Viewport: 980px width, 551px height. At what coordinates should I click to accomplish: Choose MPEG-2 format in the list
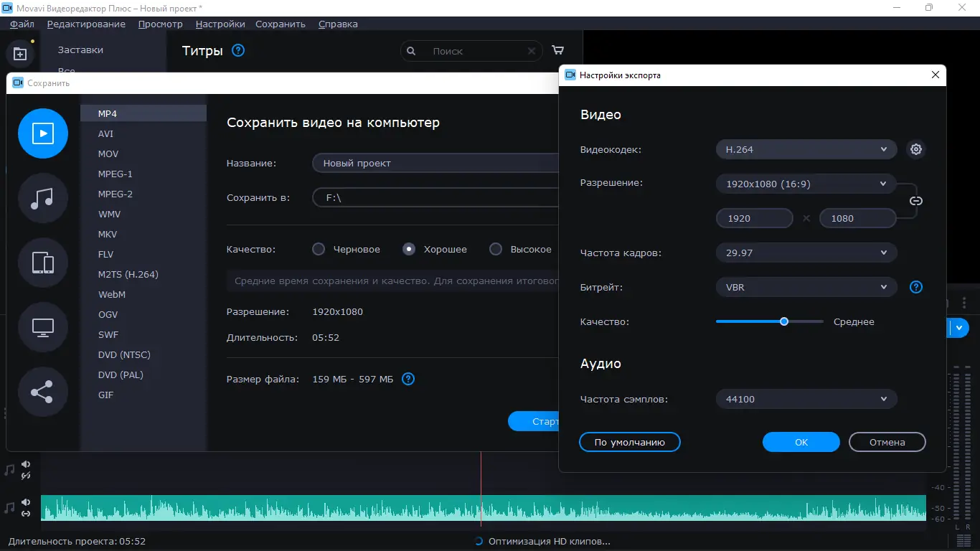pyautogui.click(x=143, y=194)
